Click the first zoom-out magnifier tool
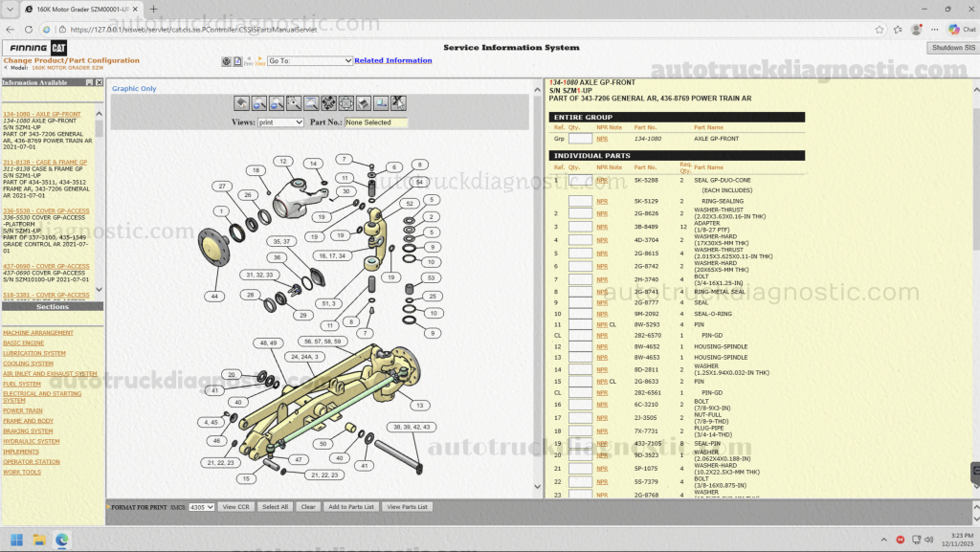 click(x=258, y=103)
